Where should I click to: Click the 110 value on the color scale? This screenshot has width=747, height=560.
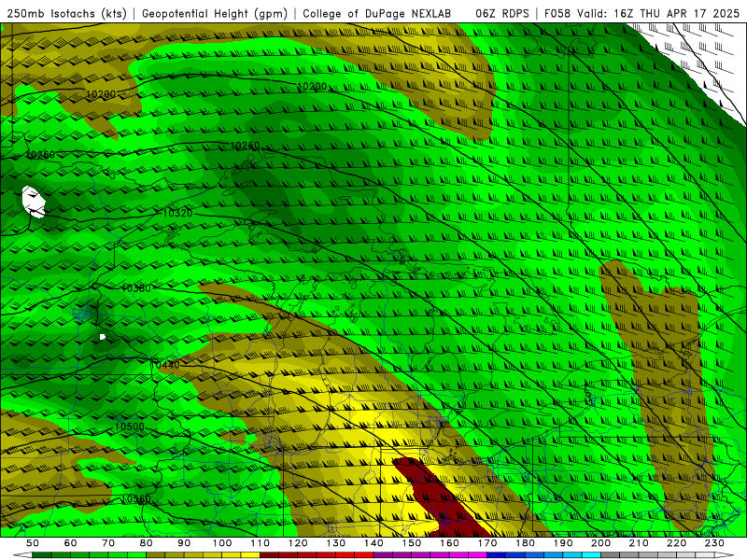click(260, 543)
